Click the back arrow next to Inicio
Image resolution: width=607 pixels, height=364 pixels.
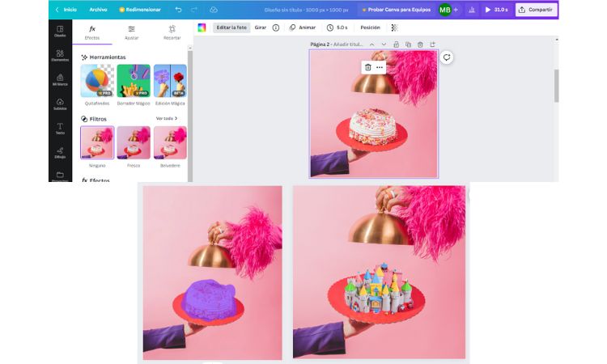(x=57, y=10)
